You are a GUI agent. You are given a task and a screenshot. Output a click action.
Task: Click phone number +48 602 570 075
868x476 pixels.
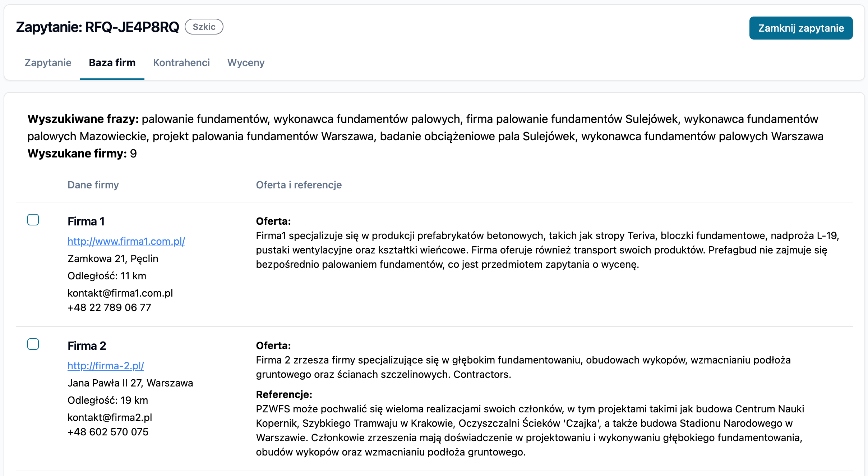click(108, 432)
